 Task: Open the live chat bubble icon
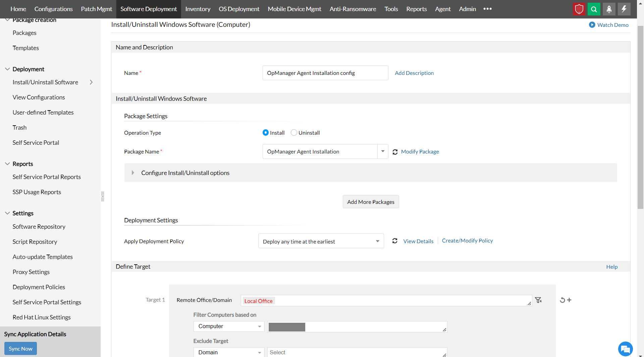coord(625,349)
